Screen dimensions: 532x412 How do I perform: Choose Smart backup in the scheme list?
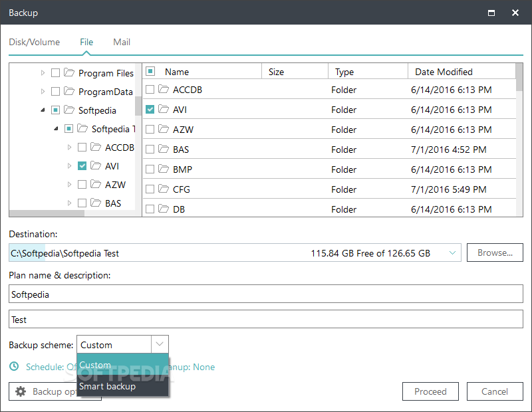[x=122, y=386]
